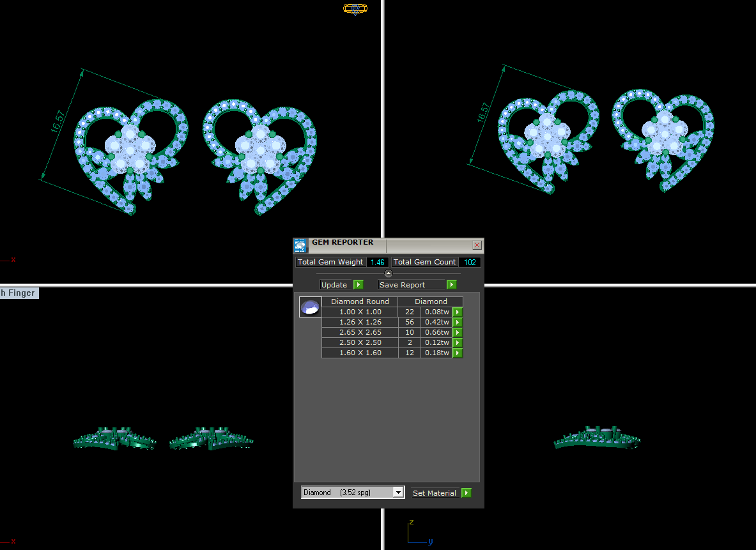756x550 pixels.
Task: Click the Gem Reporter title bar icon
Action: (300, 245)
